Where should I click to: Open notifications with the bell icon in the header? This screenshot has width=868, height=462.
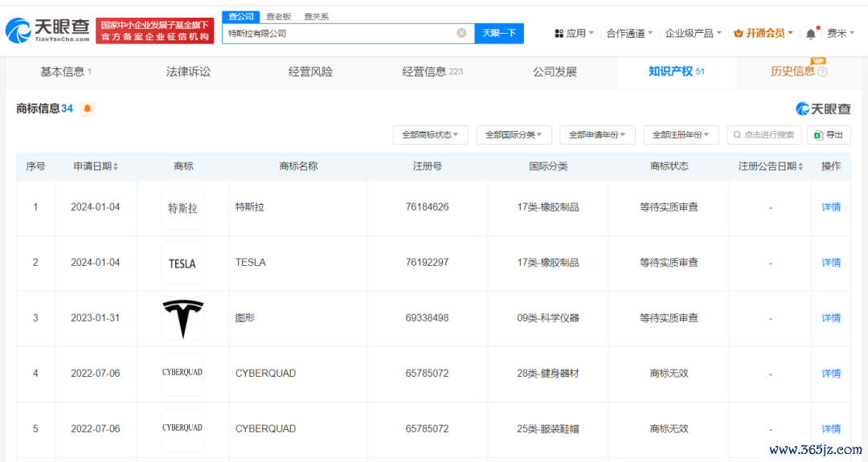coord(811,34)
